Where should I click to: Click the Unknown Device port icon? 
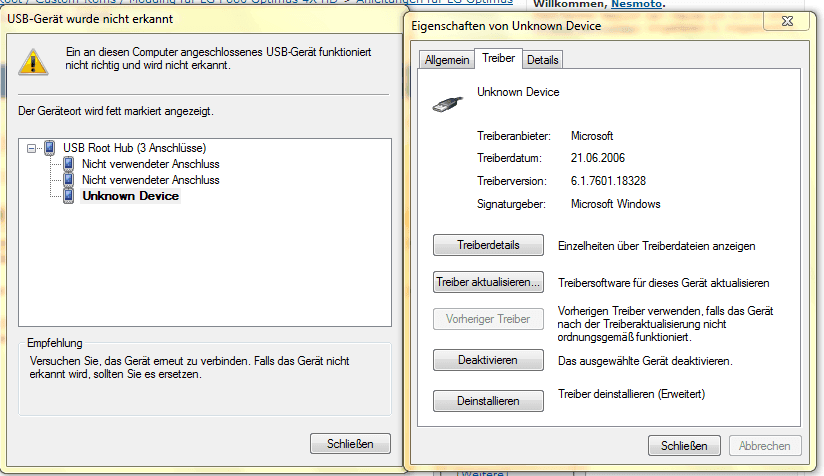tap(68, 196)
